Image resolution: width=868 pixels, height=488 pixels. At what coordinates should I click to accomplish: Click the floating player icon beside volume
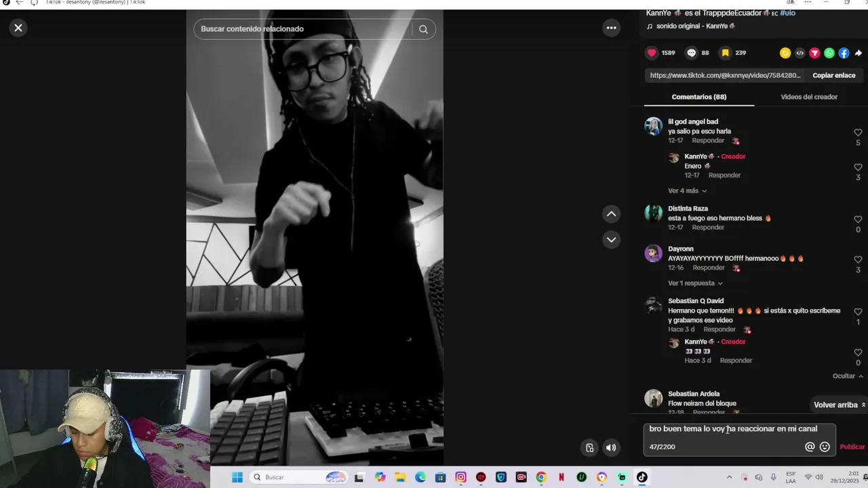pyautogui.click(x=589, y=447)
